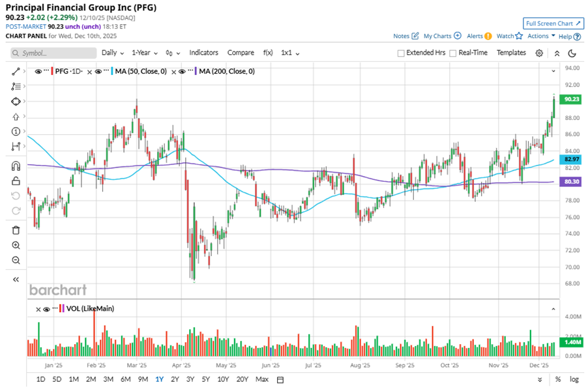Open the Actions dropdown menu
This screenshot has height=391, width=588.
[x=541, y=36]
